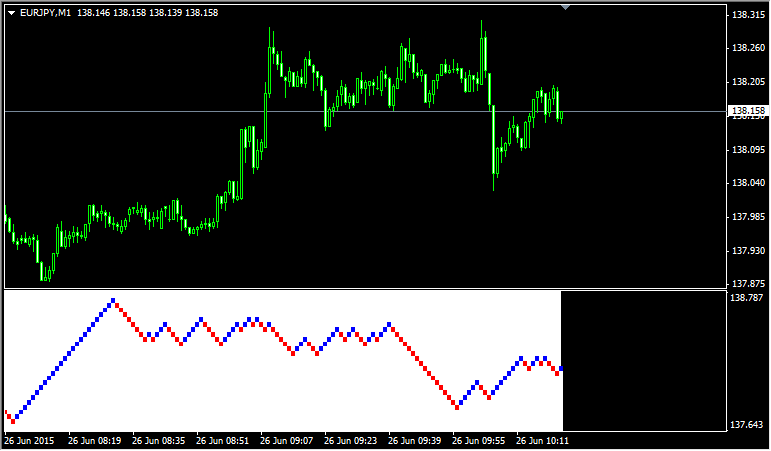The image size is (771, 451).
Task: Click the gray chart shift marker triangle
Action: (x=565, y=7)
